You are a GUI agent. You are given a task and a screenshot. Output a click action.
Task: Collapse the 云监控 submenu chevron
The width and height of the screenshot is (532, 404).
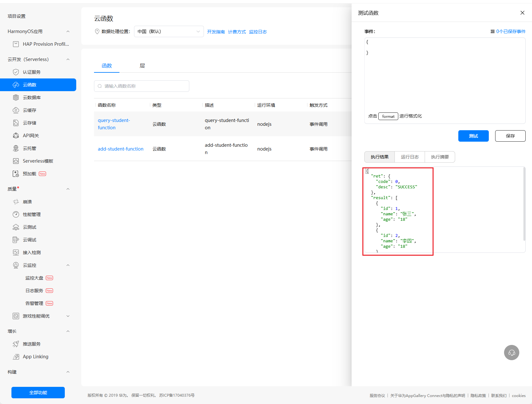point(68,265)
